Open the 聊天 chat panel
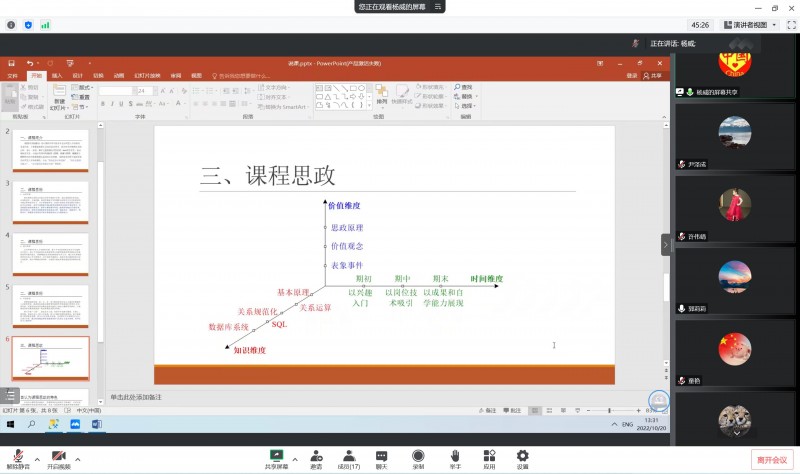The width and height of the screenshot is (800, 474). coord(381,456)
